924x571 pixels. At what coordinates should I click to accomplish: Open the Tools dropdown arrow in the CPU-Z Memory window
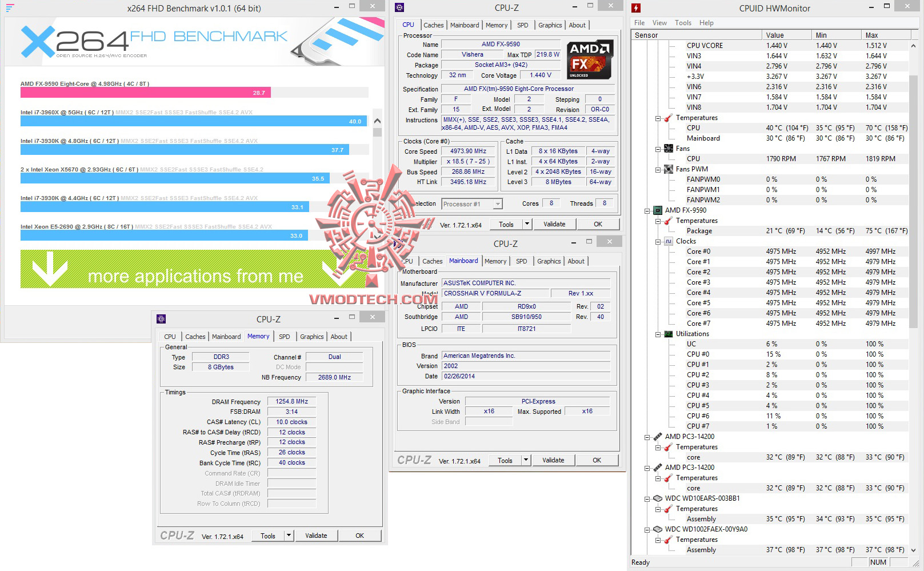click(289, 536)
